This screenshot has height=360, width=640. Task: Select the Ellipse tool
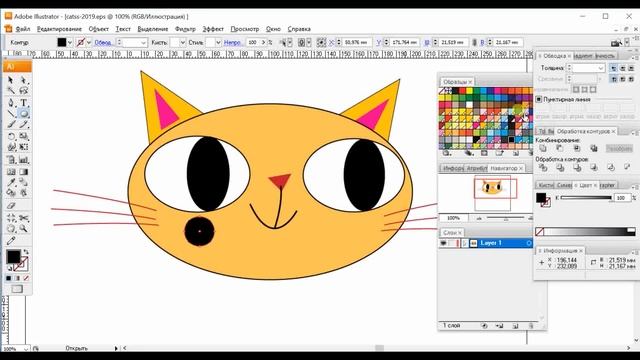(23, 113)
